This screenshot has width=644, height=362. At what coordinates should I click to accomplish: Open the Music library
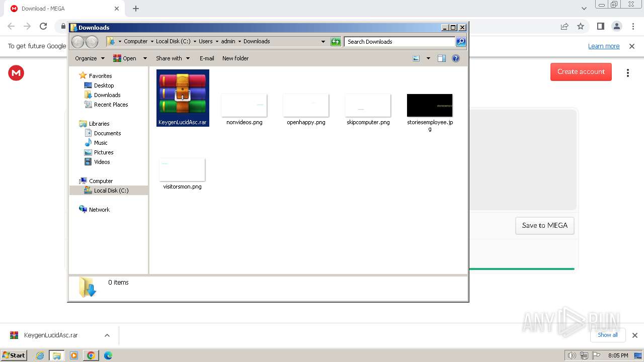[101, 143]
